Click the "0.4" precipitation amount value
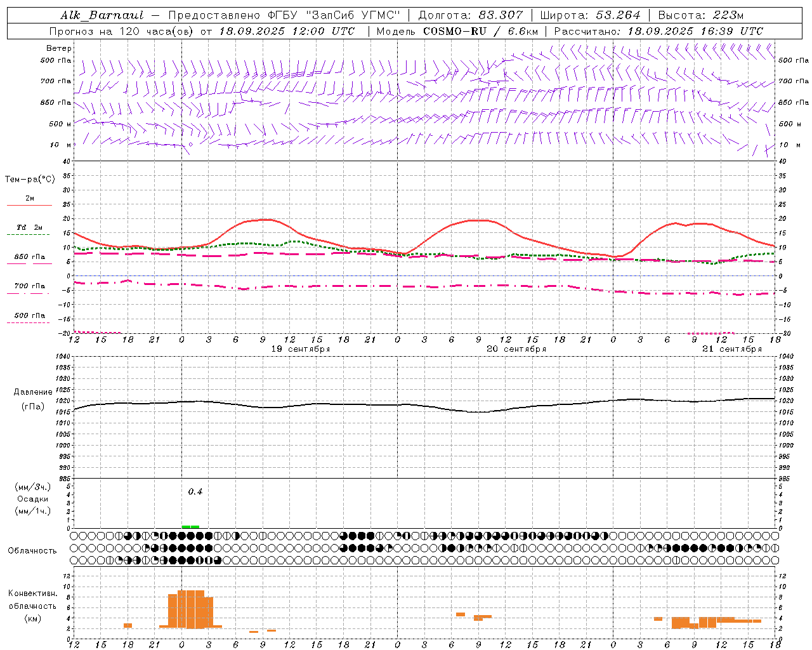 click(x=195, y=492)
